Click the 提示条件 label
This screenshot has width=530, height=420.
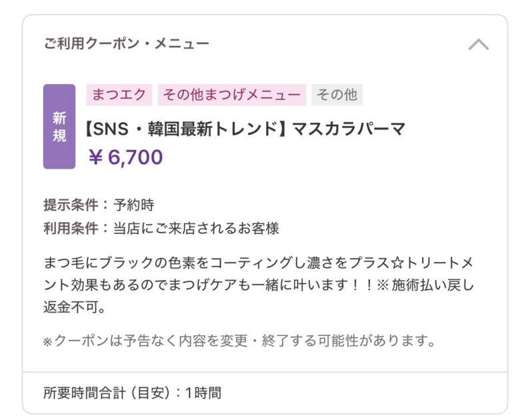click(x=70, y=204)
